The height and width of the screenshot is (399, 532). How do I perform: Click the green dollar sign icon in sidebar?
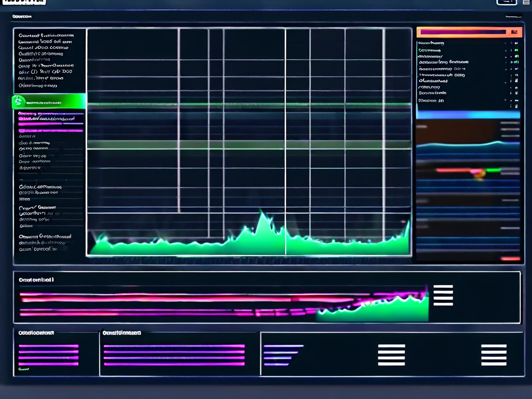(x=18, y=101)
